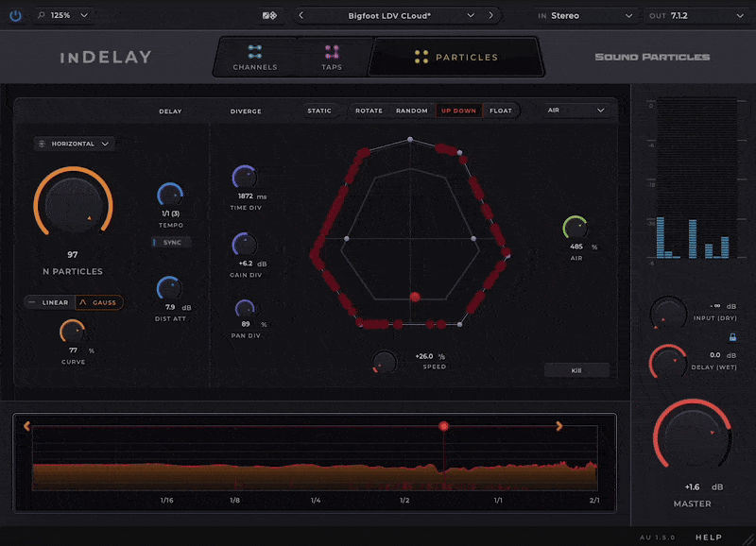Click the green Air amount knob
This screenshot has height=546, width=756.
[x=576, y=229]
